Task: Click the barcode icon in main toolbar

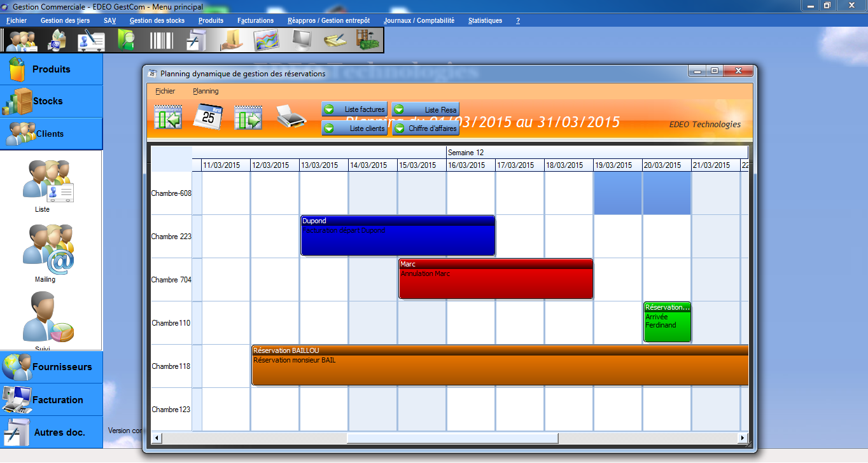Action: (161, 41)
